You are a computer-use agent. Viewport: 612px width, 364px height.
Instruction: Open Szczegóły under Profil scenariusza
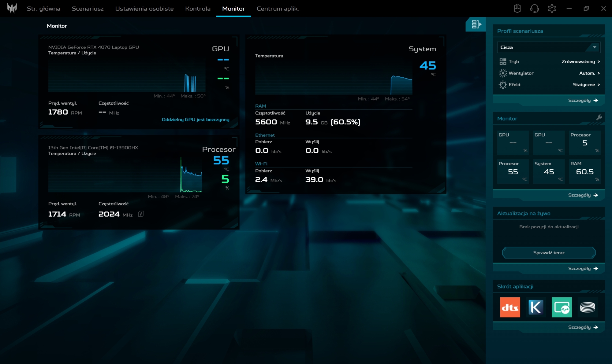(x=583, y=100)
